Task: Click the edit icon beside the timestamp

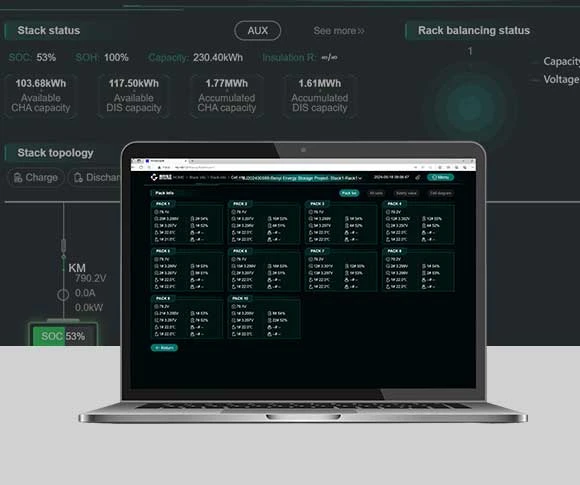Action: (418, 178)
